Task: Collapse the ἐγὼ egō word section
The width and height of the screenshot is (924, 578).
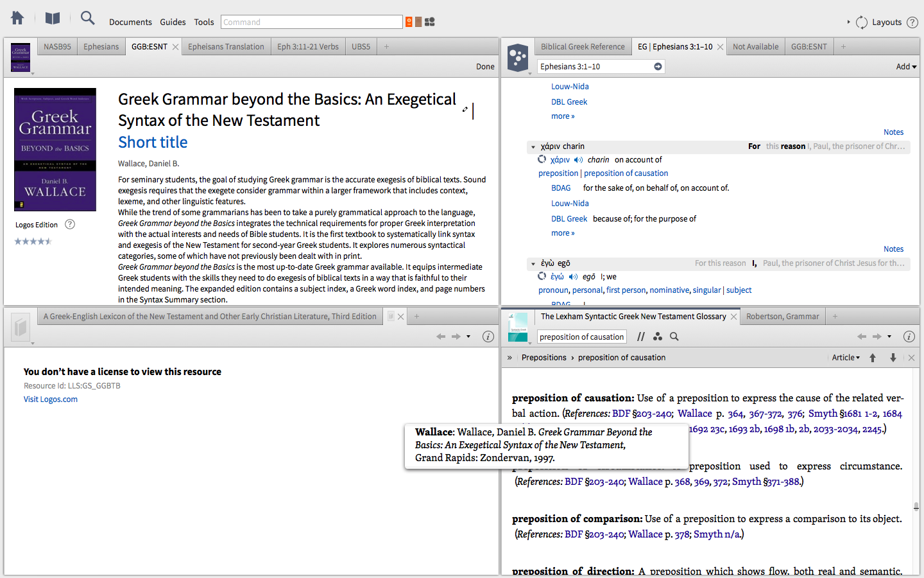Action: click(x=533, y=264)
